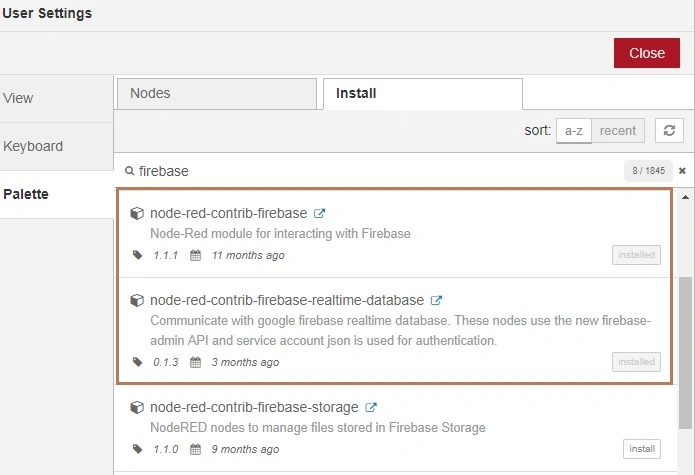Sort modules by recent
Image resolution: width=695 pixels, height=475 pixels.
[x=618, y=131]
